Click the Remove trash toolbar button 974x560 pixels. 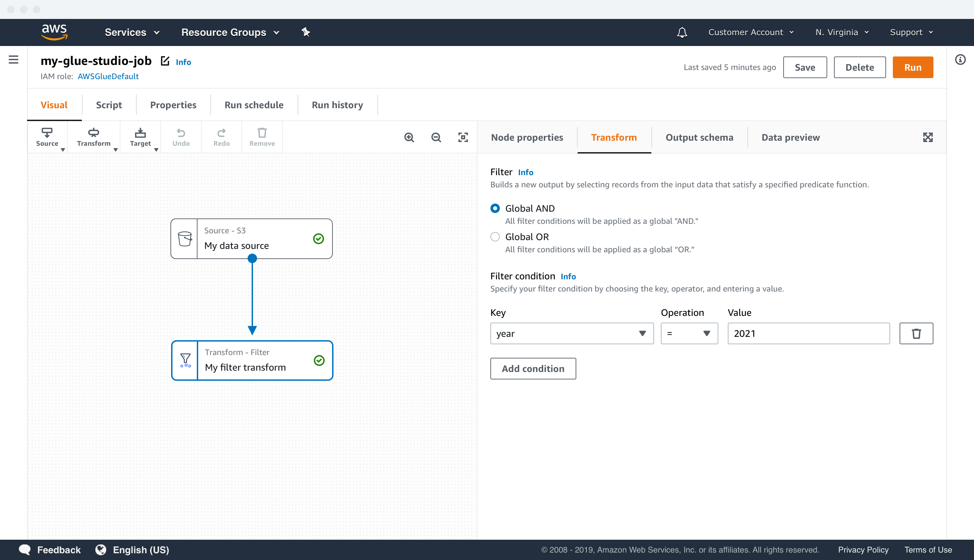pyautogui.click(x=262, y=137)
